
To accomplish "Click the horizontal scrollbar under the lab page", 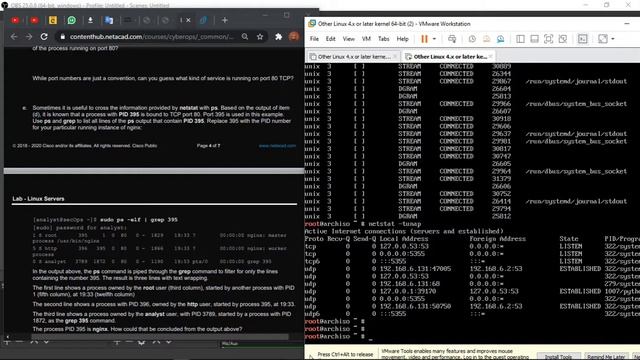I will click(x=160, y=337).
